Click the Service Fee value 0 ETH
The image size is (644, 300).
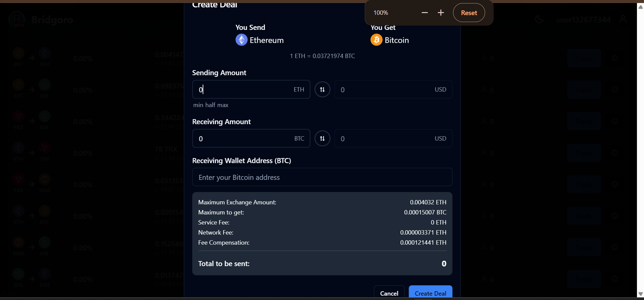click(439, 222)
